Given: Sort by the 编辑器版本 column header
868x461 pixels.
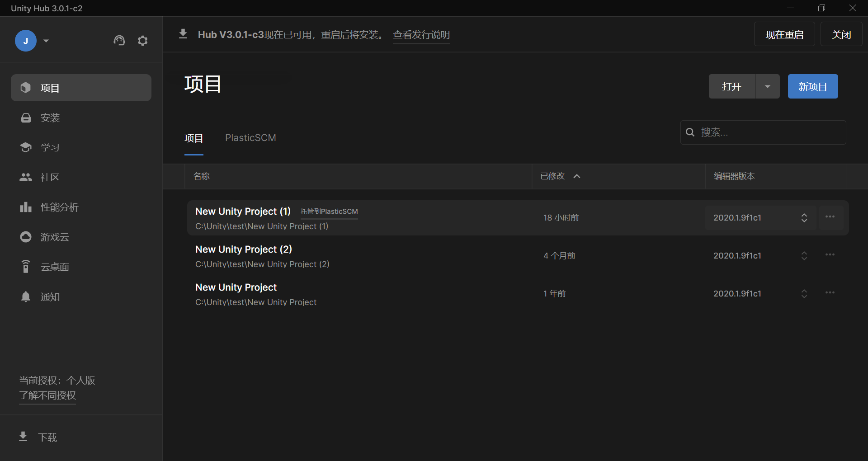Looking at the screenshot, I should point(734,176).
